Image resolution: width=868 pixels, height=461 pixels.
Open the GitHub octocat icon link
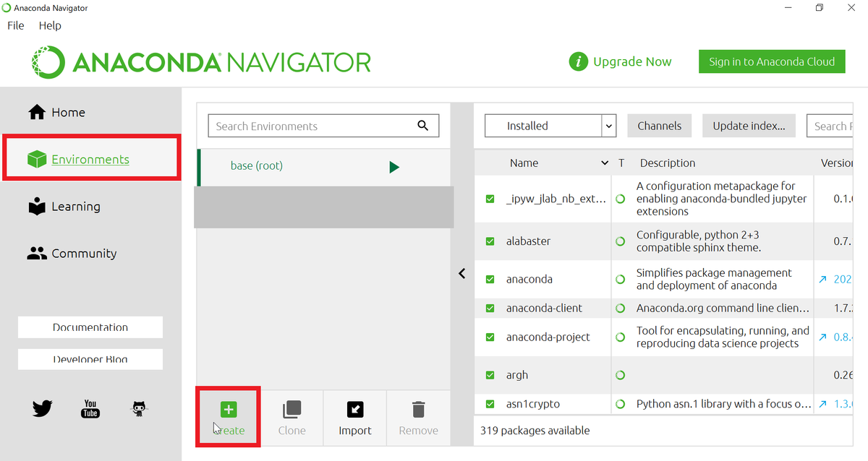(139, 409)
